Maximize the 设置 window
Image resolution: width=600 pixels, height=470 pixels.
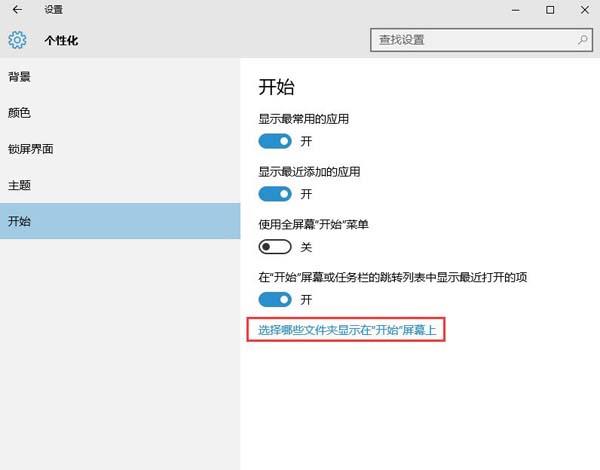tap(550, 10)
